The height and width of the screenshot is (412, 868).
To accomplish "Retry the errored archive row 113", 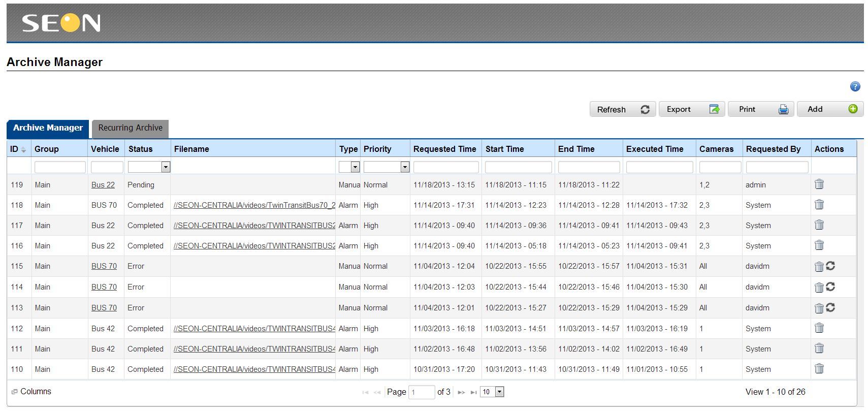I will (x=830, y=307).
